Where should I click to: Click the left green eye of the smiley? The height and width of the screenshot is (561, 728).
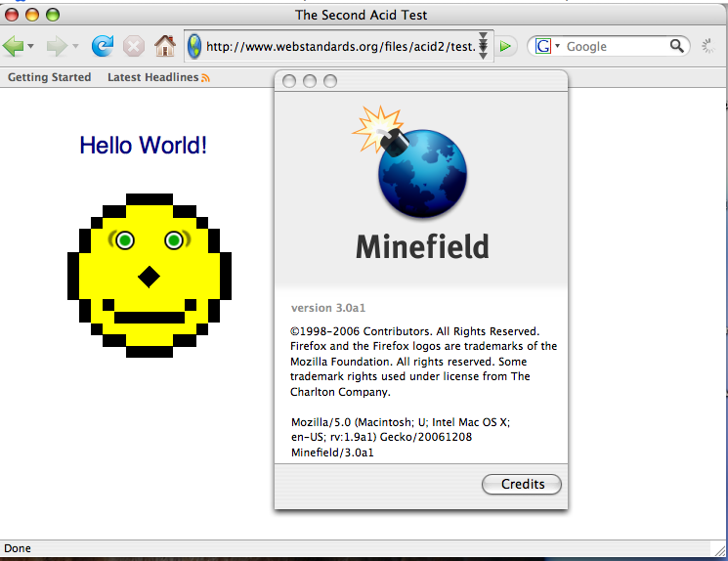point(124,240)
